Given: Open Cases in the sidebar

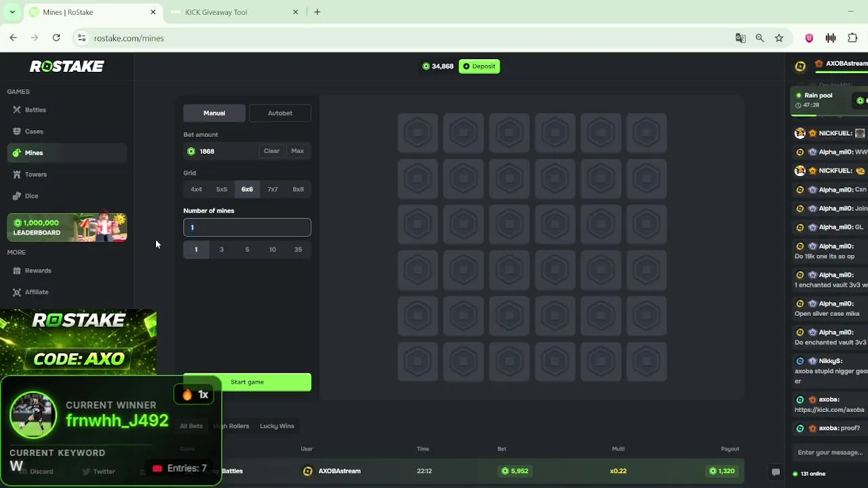Looking at the screenshot, I should click(x=34, y=131).
